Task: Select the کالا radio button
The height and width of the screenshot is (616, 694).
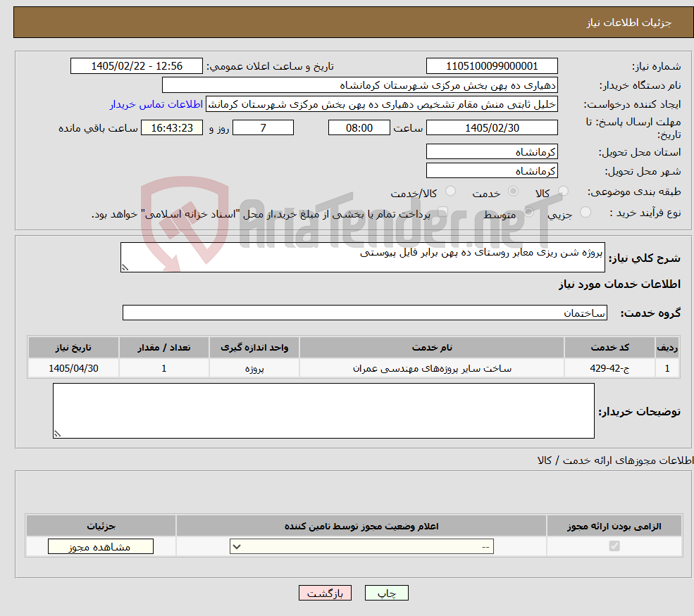Action: coord(563,191)
